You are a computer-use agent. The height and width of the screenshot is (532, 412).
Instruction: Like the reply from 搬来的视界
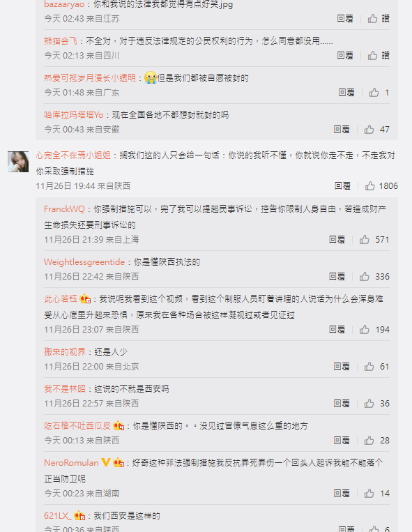click(x=369, y=367)
